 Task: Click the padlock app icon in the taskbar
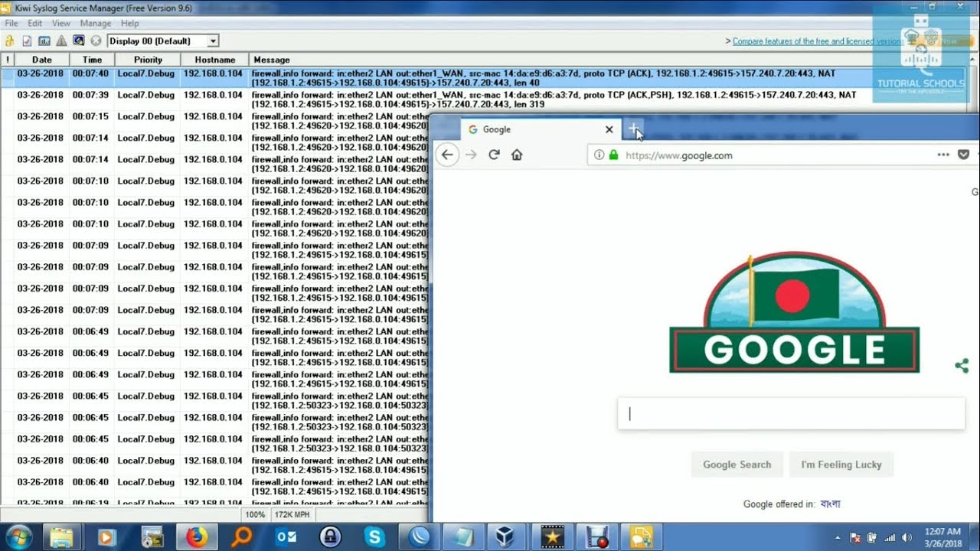(331, 537)
